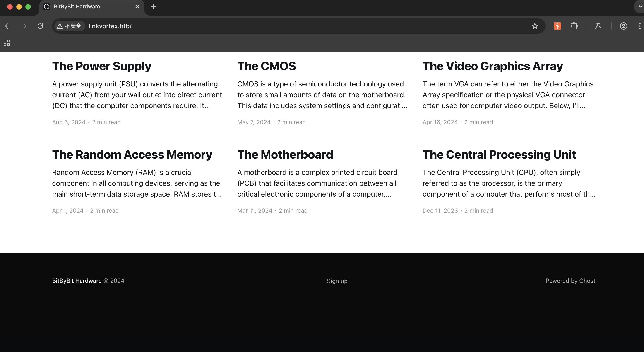This screenshot has height=352, width=644.
Task: Bookmark this page with the star icon
Action: coord(534,26)
